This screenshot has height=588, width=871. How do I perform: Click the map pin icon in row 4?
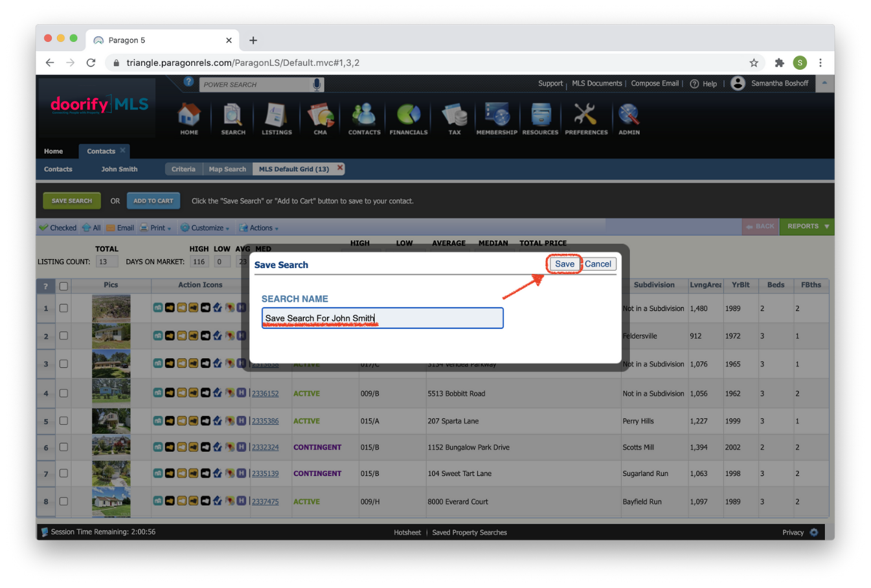click(x=230, y=393)
